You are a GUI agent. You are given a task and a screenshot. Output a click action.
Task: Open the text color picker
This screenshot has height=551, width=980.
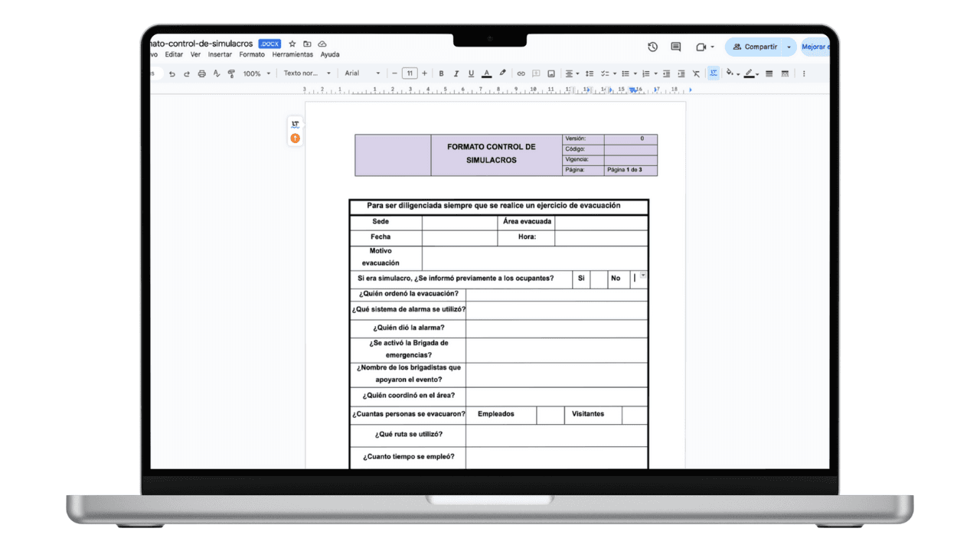click(x=486, y=73)
